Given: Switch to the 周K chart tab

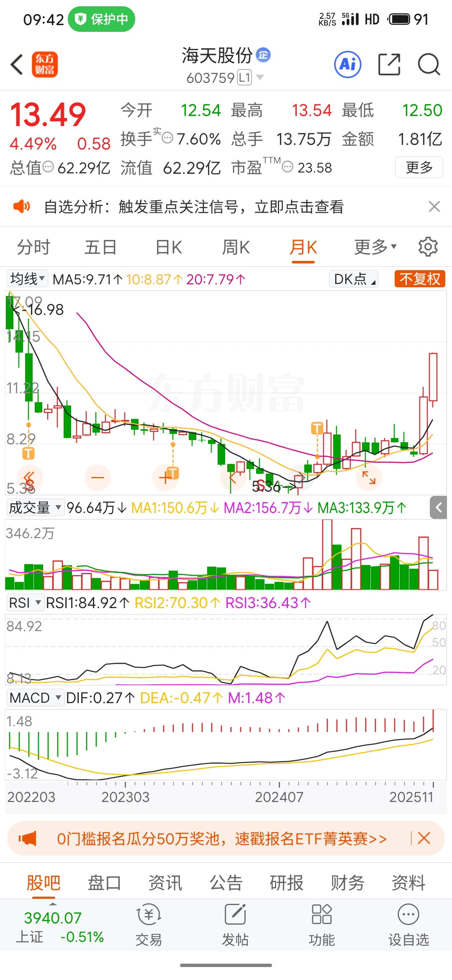Looking at the screenshot, I should (x=236, y=247).
